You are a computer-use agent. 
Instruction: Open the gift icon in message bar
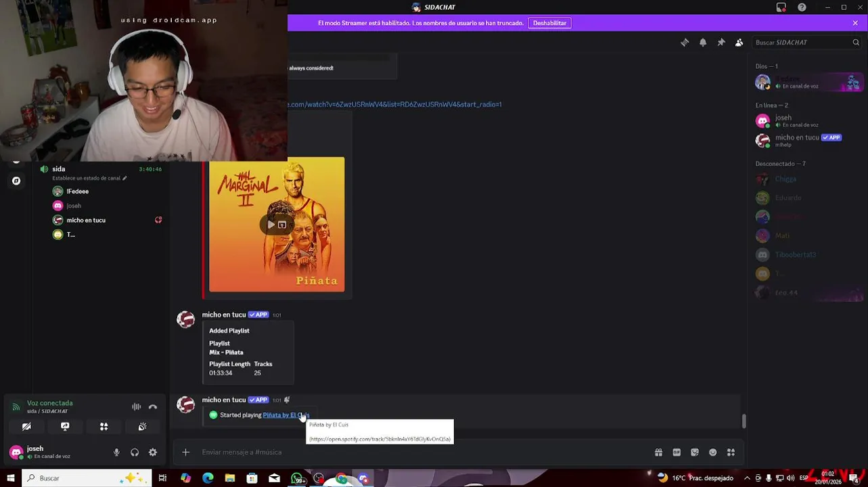point(658,453)
